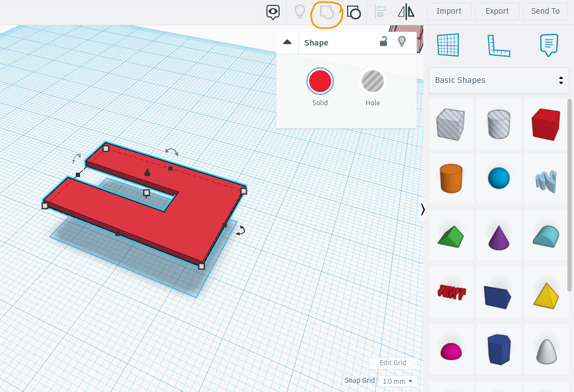Click the Ungroup shapes icon

pyautogui.click(x=354, y=13)
